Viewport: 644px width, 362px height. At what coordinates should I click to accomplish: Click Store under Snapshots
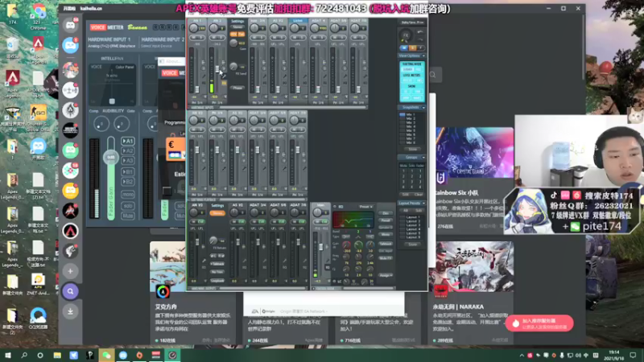(412, 150)
